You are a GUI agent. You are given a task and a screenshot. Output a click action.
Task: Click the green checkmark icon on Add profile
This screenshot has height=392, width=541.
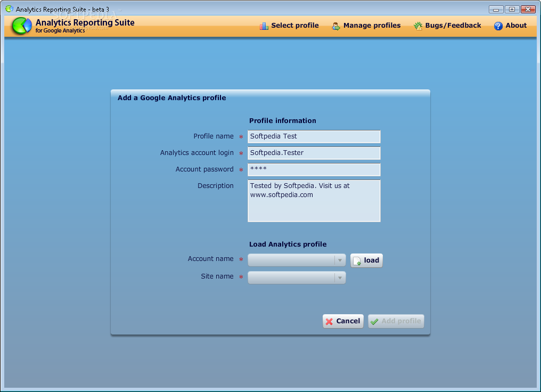(374, 322)
